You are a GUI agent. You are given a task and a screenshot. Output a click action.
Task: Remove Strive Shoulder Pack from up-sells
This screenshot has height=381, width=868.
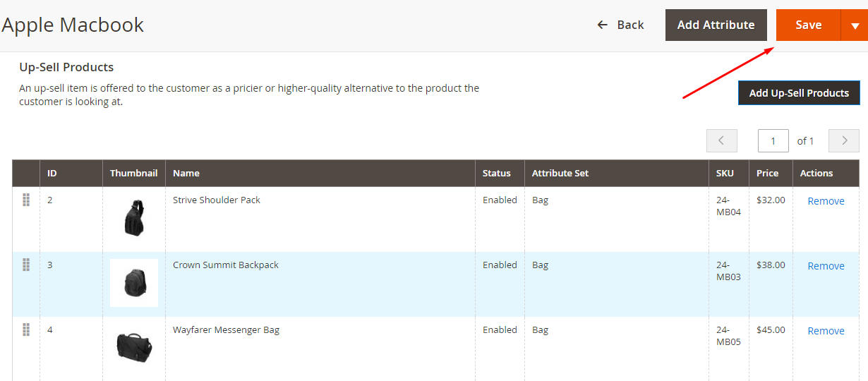pos(826,201)
